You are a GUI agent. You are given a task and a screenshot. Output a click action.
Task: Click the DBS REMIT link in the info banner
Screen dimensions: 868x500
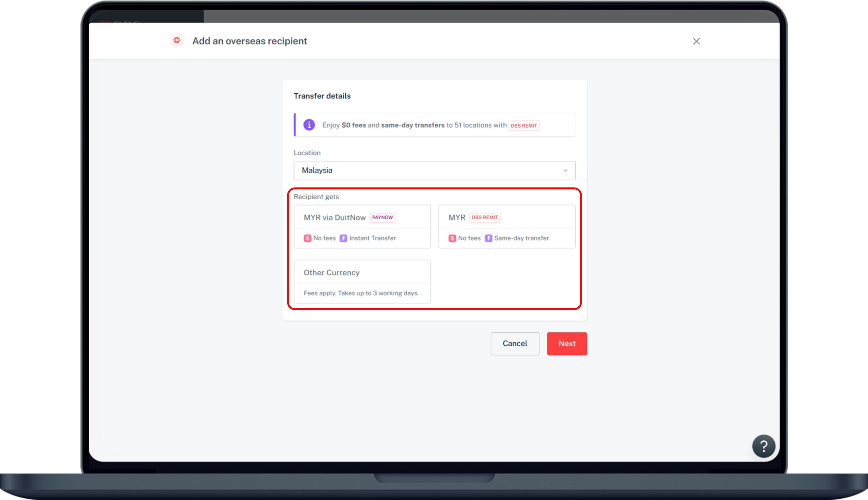coord(524,126)
